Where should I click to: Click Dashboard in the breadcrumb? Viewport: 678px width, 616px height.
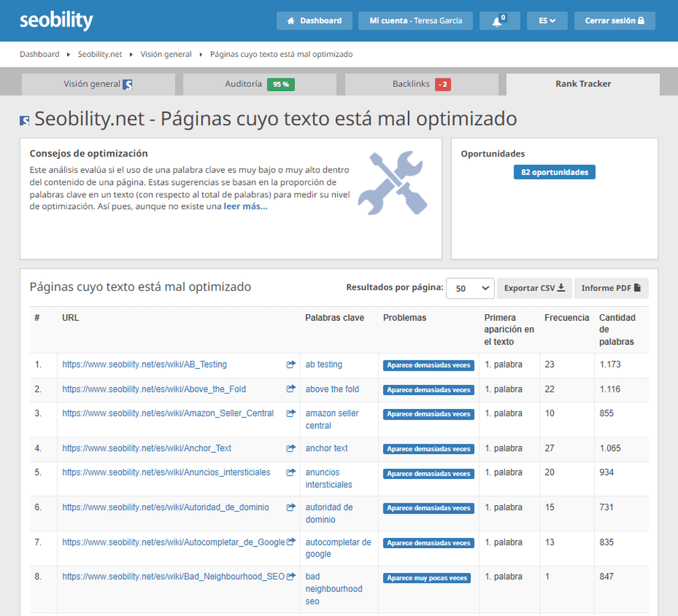pos(39,54)
